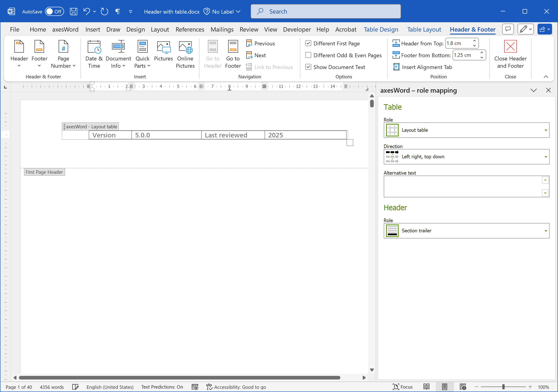Switch to Table Layout tab

click(x=424, y=29)
